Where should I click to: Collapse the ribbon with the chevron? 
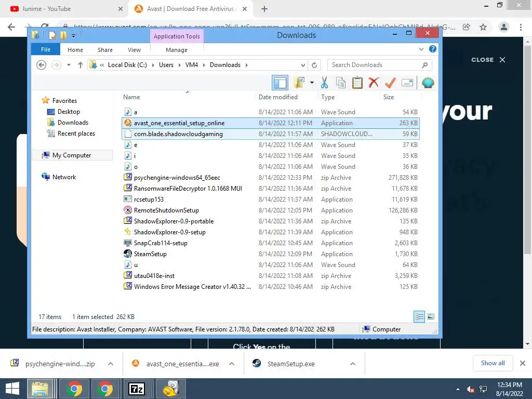tap(421, 49)
